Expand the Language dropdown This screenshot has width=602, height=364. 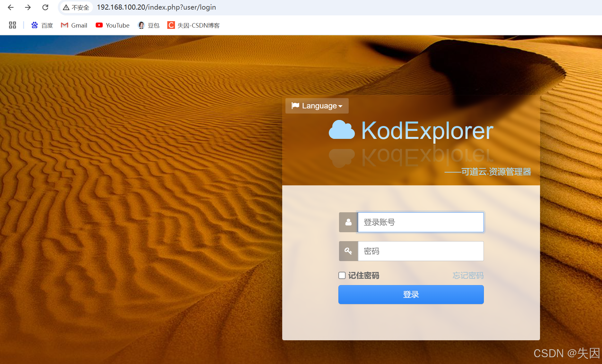pyautogui.click(x=317, y=106)
